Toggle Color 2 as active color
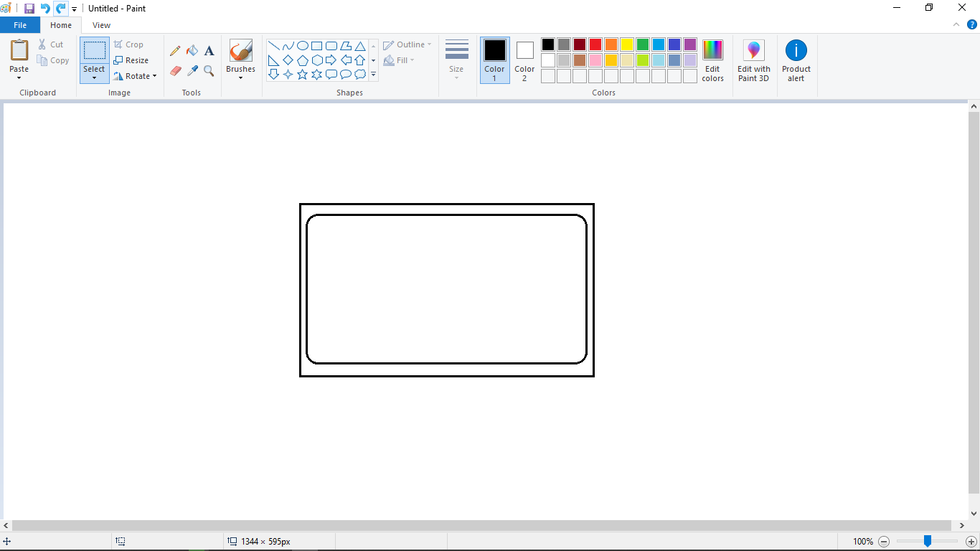Image resolution: width=980 pixels, height=551 pixels. click(524, 60)
